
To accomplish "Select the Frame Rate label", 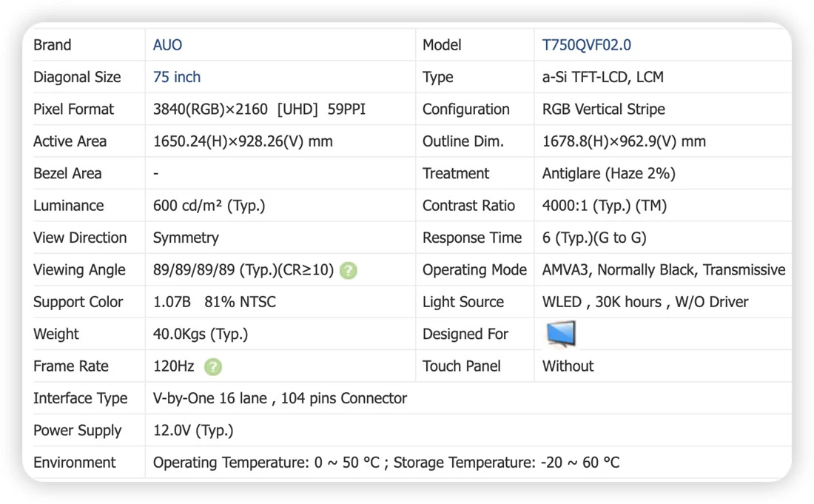I will tap(70, 367).
